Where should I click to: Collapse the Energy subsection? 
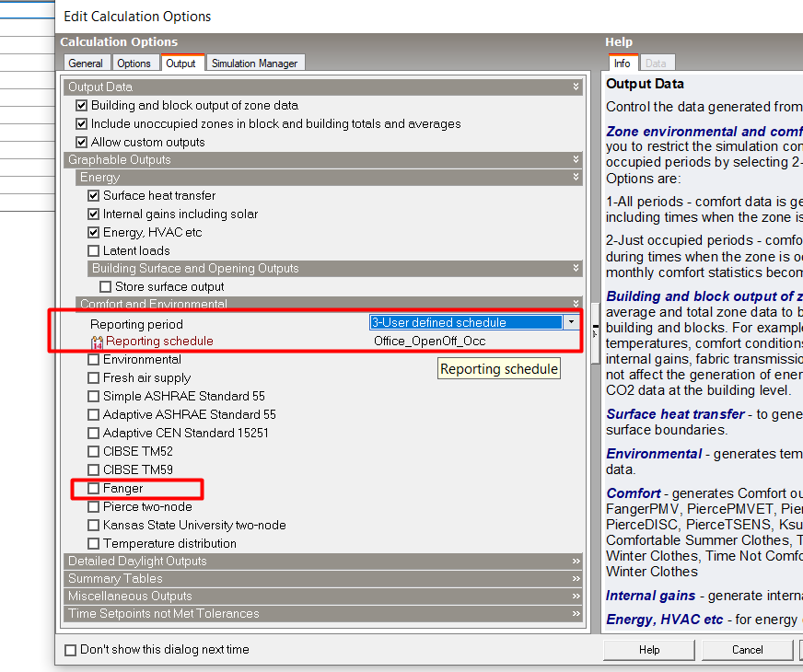tap(576, 177)
